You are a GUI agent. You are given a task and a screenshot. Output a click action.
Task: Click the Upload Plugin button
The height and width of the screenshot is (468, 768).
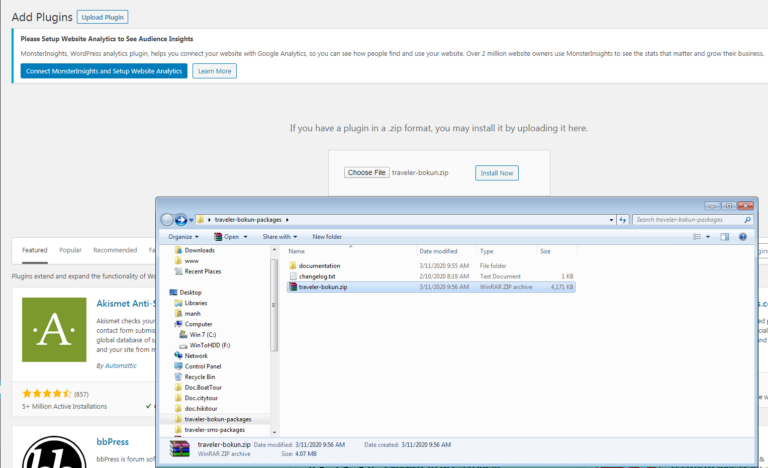(102, 18)
